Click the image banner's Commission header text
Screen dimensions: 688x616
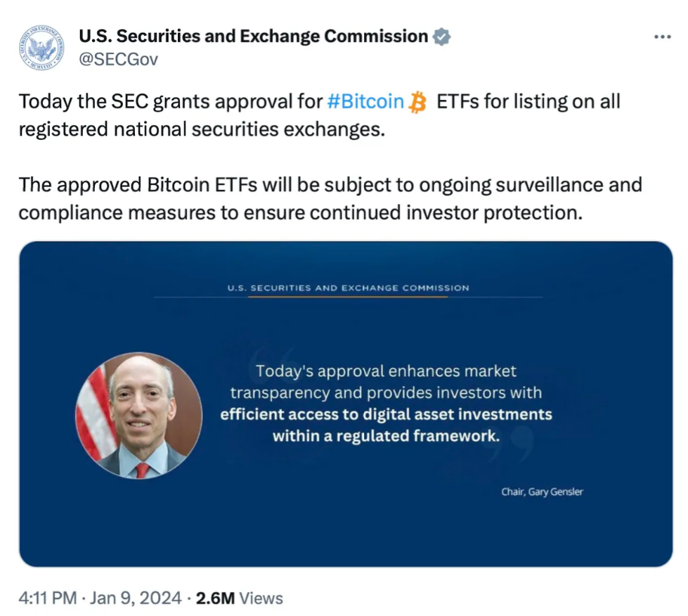(348, 288)
